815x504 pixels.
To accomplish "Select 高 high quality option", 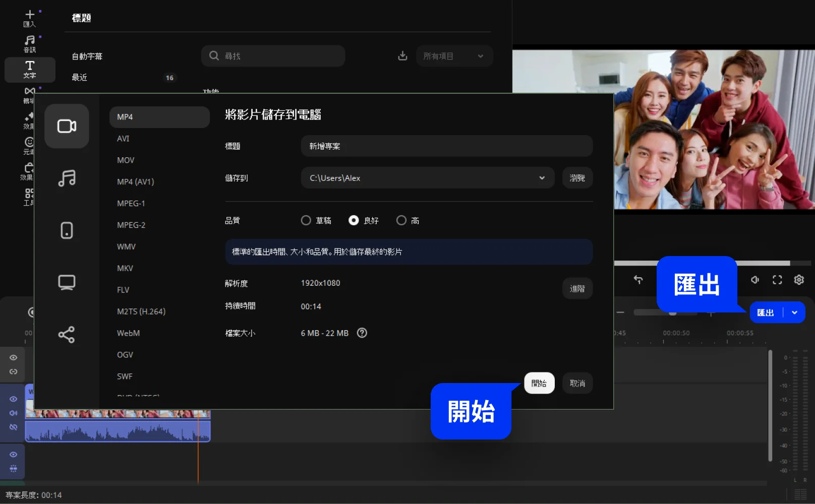I will tap(401, 220).
